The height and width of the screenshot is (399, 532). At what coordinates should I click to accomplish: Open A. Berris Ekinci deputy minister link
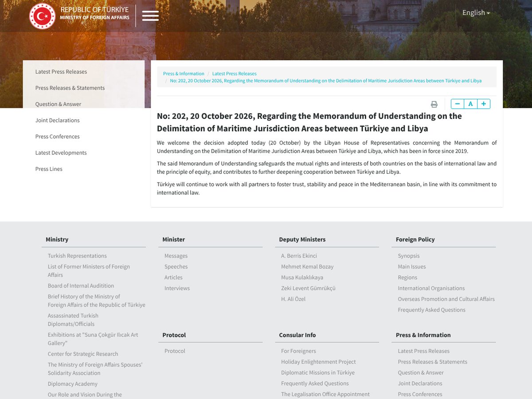(299, 256)
